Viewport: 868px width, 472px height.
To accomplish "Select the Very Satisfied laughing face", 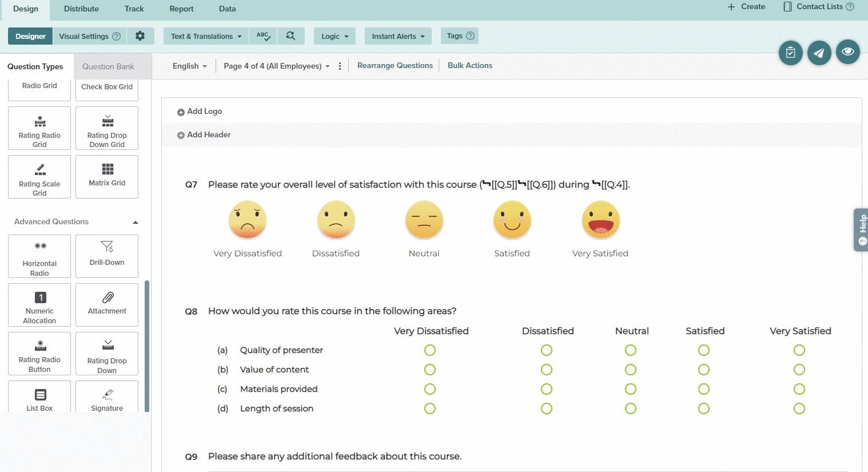I will 600,220.
